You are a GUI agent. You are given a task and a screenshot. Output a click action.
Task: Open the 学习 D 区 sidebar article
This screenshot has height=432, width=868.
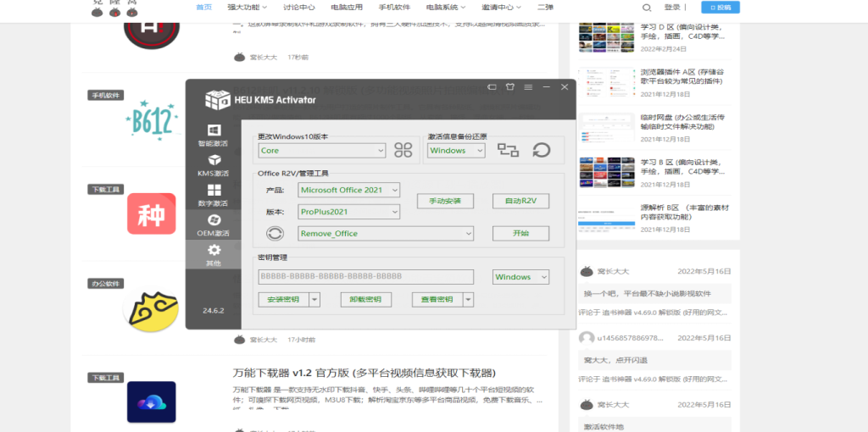click(x=682, y=31)
